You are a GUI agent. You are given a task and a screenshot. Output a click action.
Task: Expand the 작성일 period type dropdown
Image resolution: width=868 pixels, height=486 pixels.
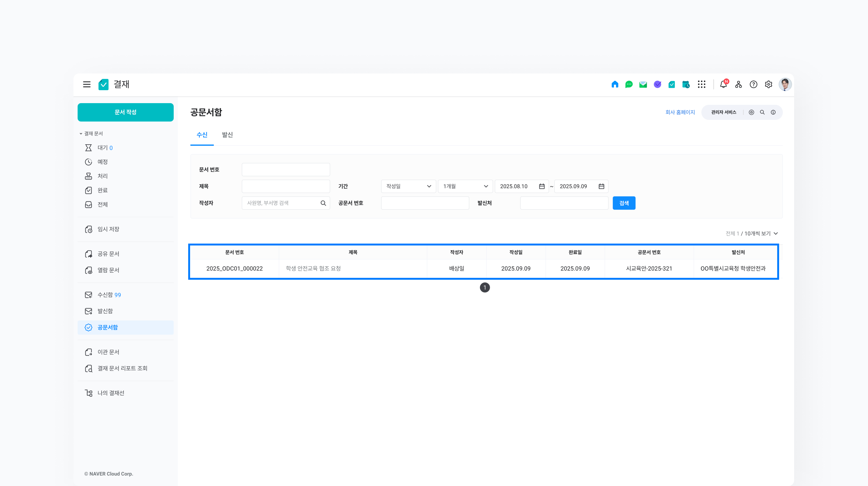[x=408, y=186]
